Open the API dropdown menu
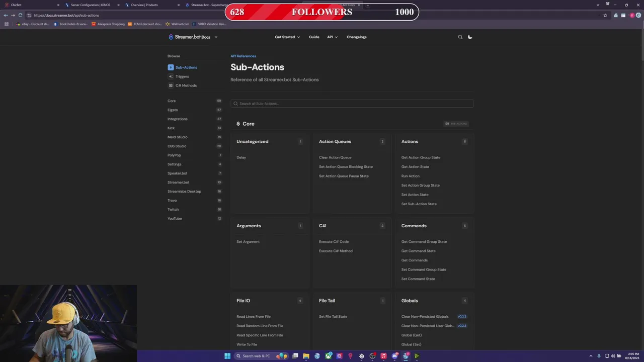The height and width of the screenshot is (362, 644). (332, 37)
